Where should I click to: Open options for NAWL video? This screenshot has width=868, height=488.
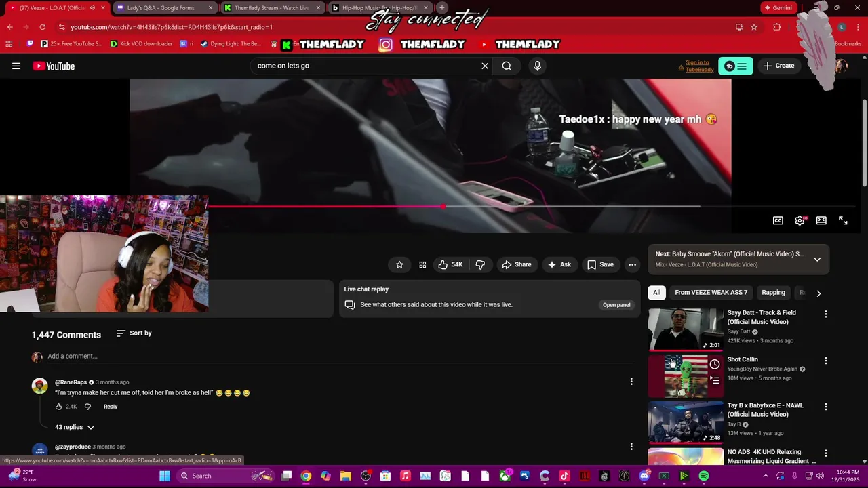825,407
